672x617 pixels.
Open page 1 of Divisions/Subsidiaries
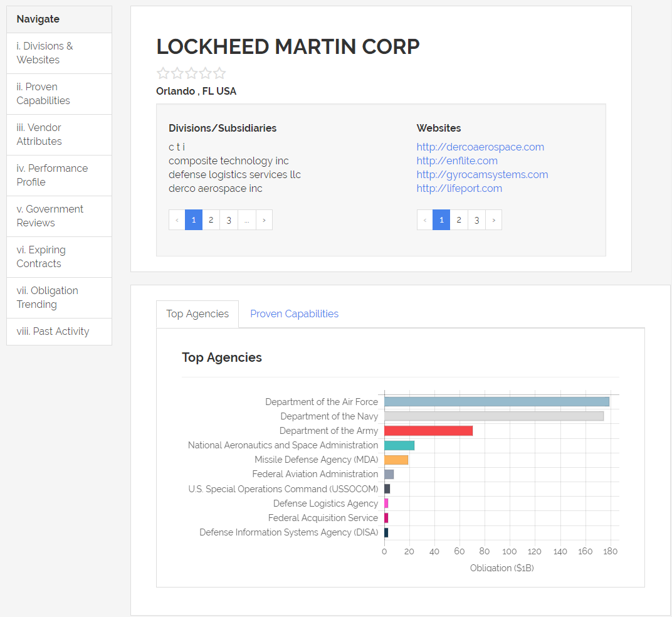194,220
